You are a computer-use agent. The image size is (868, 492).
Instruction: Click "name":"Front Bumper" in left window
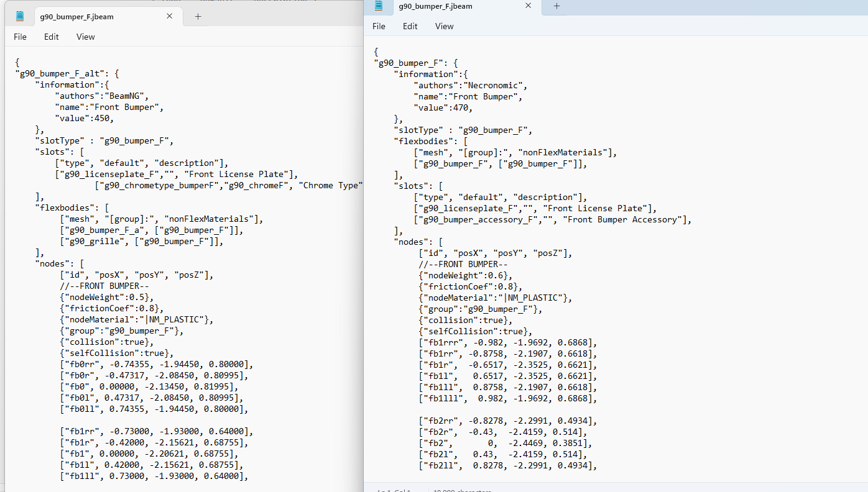[109, 107]
